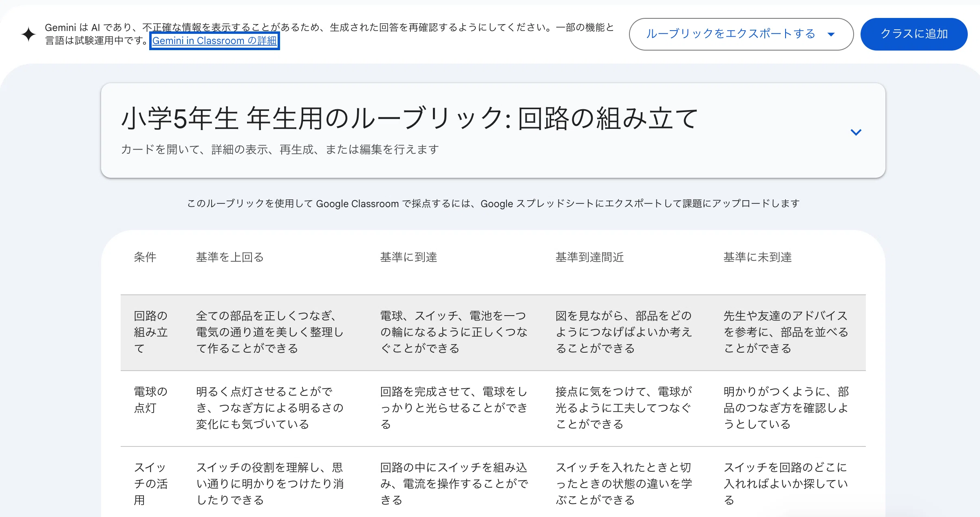
Task: Open the Gemini in Classroom の詳細 link
Action: pyautogui.click(x=214, y=41)
